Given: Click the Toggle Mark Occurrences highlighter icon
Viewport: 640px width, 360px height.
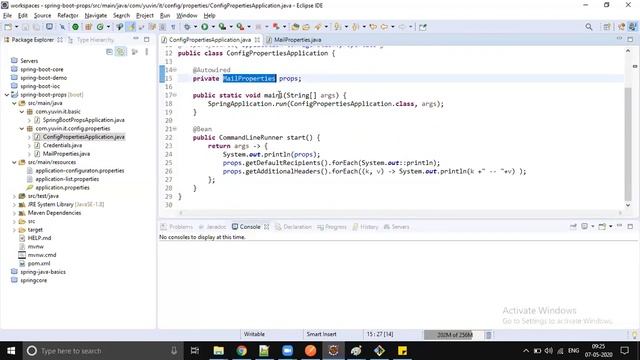Looking at the screenshot, I should pos(131,27).
